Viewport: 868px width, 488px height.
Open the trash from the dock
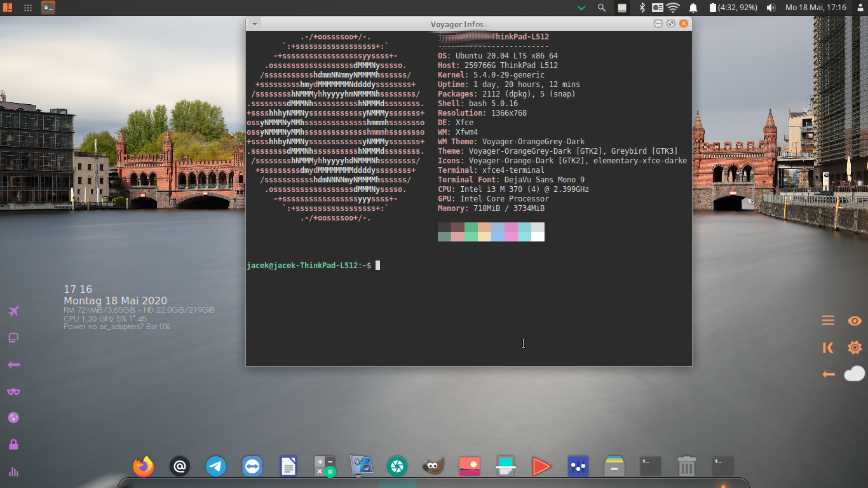686,466
